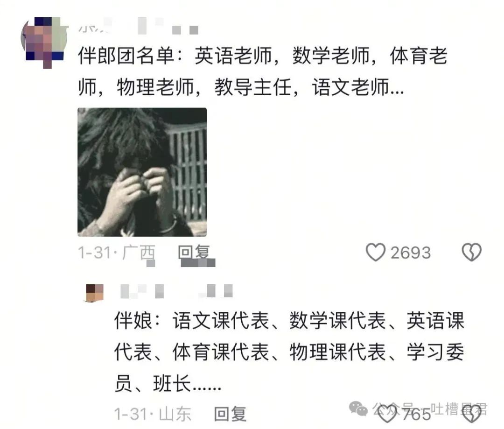Tap the 公众号·吐槽星君 watermark text
This screenshot has height=429, width=504.
coord(430,409)
